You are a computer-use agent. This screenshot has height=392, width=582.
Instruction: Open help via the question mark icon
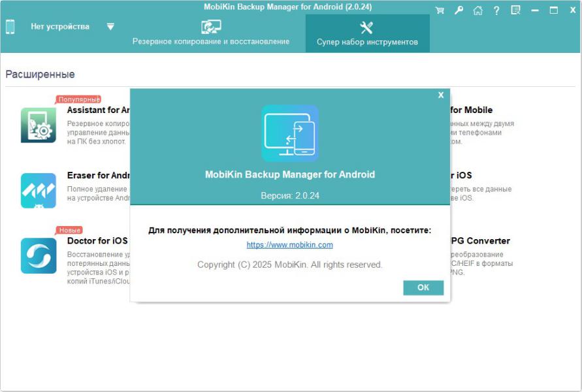pos(496,10)
